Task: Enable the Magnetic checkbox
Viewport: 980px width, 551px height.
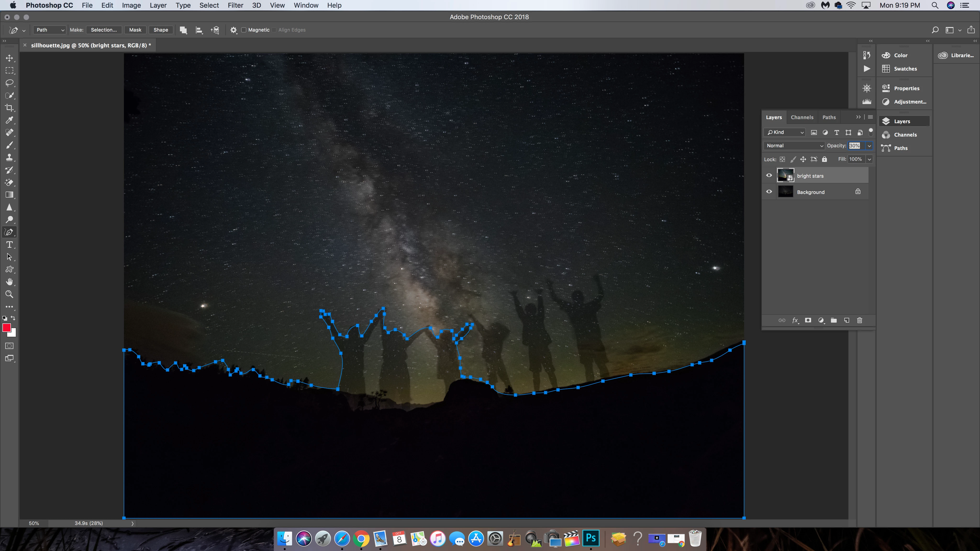Action: point(244,30)
